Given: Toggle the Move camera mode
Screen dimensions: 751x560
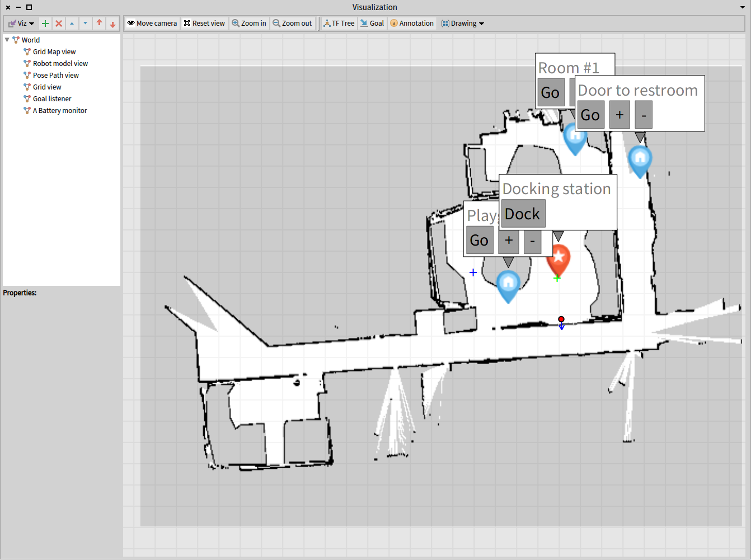Looking at the screenshot, I should 152,23.
